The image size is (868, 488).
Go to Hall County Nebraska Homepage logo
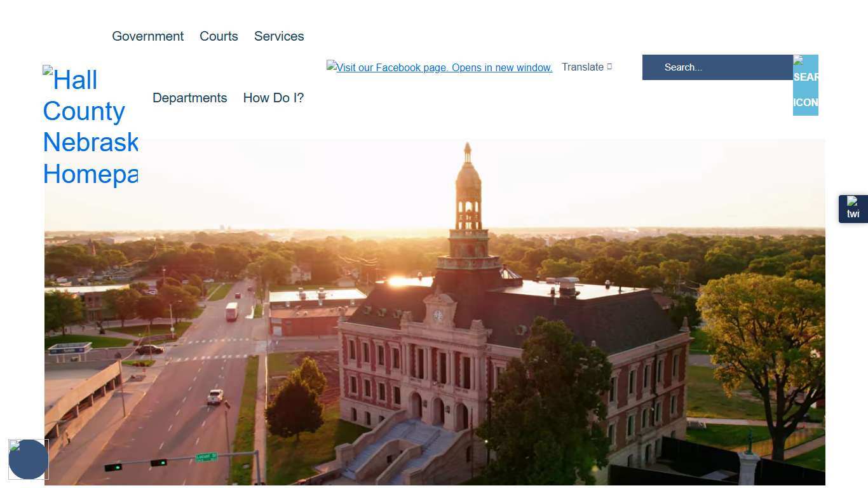click(90, 127)
